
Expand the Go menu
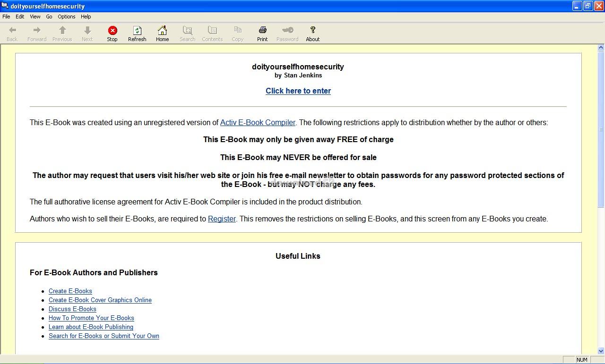tap(49, 17)
